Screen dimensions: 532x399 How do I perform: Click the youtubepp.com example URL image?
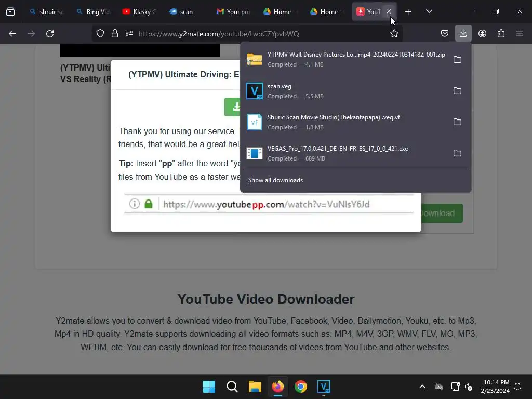[x=269, y=204]
